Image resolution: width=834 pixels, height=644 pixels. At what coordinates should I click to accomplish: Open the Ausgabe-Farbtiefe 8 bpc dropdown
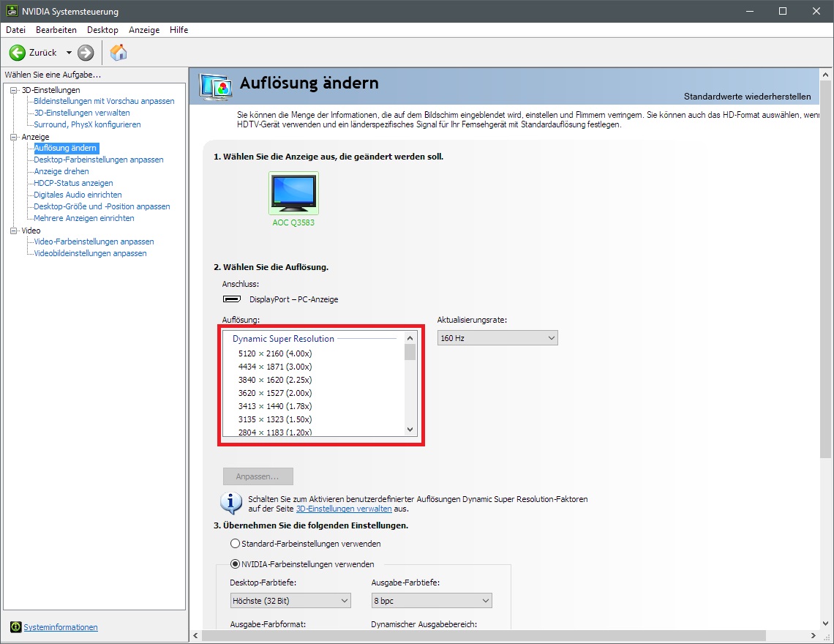coord(432,600)
